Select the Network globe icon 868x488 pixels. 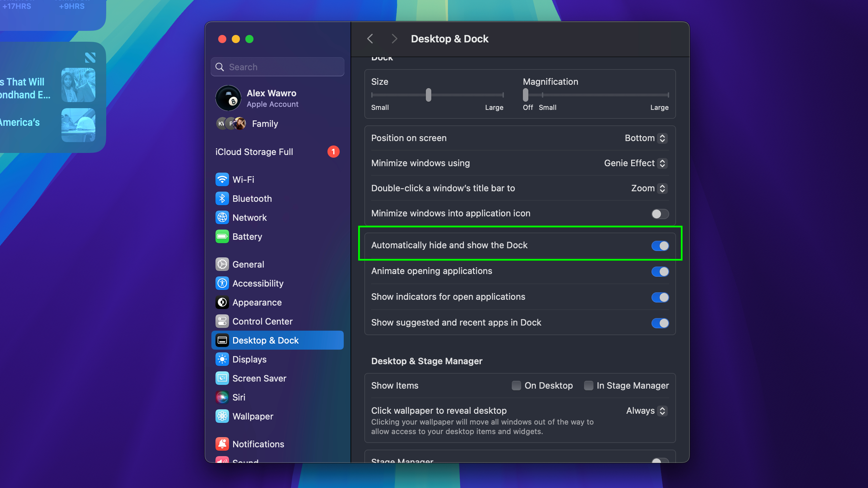(222, 218)
